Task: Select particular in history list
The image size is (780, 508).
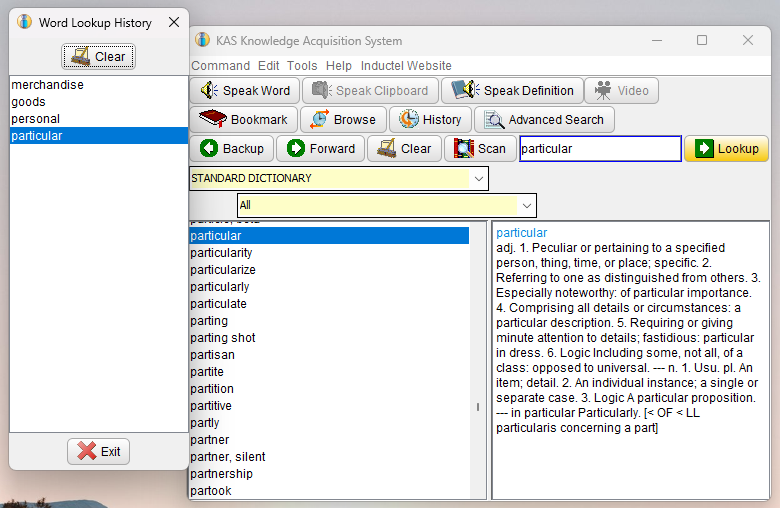Action: coord(98,135)
